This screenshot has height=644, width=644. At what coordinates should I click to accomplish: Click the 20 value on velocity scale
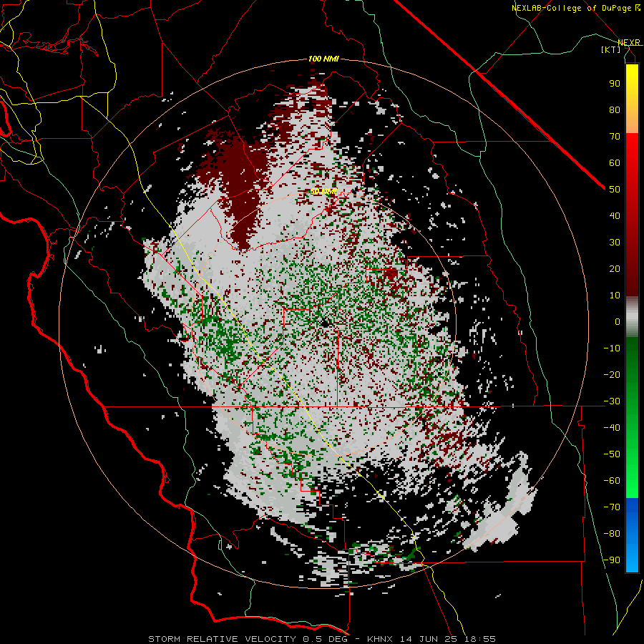click(x=615, y=269)
